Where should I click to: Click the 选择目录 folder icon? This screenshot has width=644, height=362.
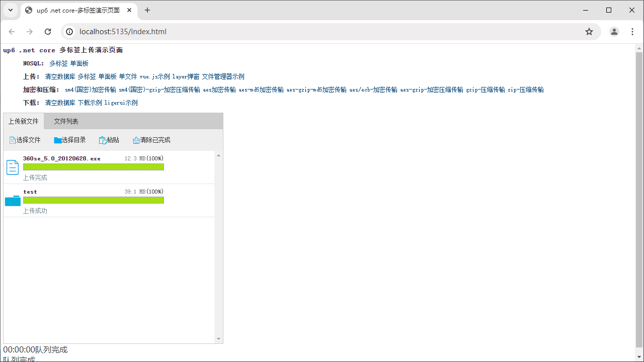(58, 140)
